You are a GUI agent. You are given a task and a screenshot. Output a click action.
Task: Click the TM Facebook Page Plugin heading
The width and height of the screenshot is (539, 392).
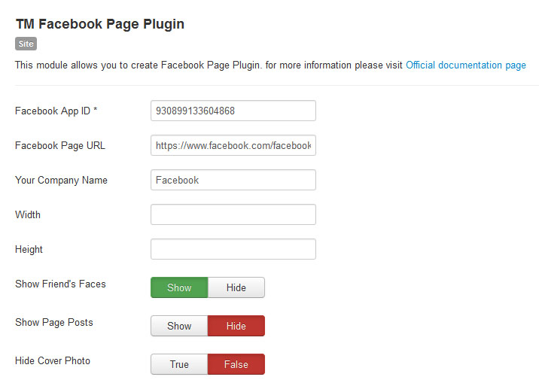point(100,24)
